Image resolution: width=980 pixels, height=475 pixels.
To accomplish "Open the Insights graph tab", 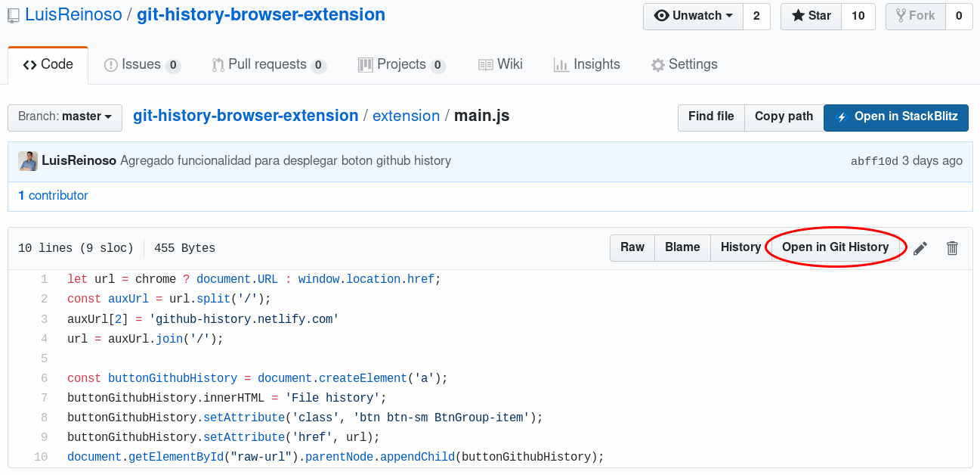I will coord(586,65).
